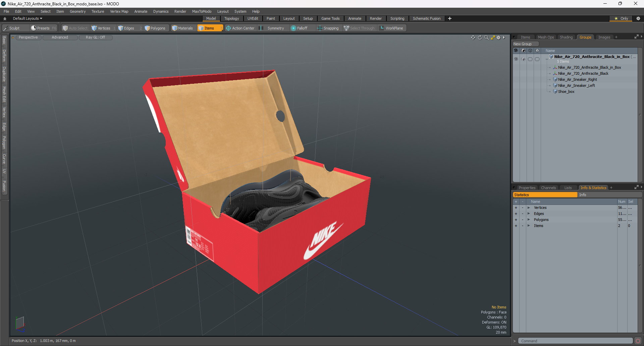Click the New Group button

pos(525,44)
